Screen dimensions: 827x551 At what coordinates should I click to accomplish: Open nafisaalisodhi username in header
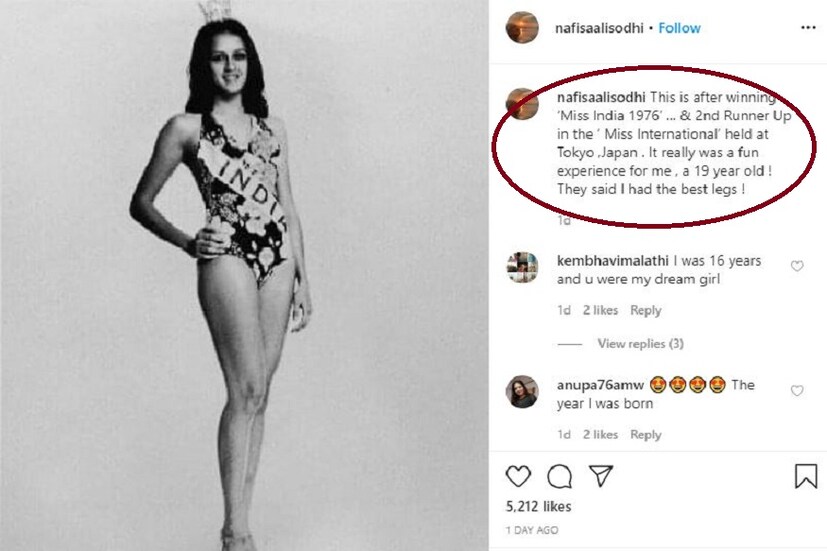pos(599,28)
